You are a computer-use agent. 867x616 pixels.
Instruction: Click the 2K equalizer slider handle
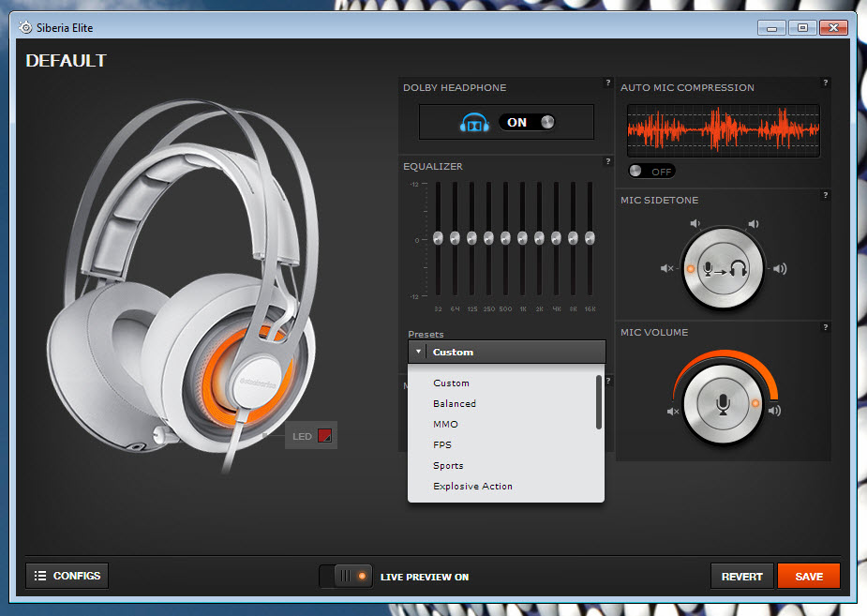(539, 238)
